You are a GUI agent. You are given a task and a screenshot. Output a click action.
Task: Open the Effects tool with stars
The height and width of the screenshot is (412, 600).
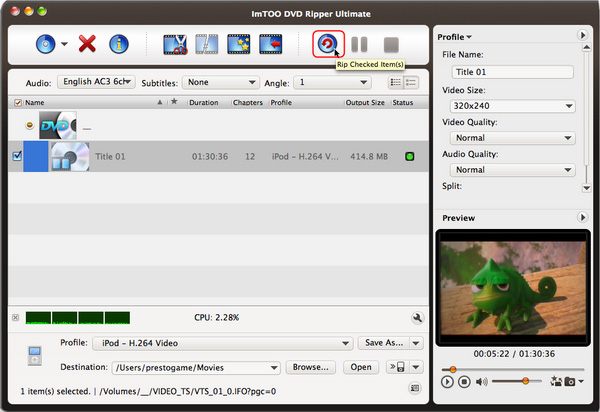point(238,44)
